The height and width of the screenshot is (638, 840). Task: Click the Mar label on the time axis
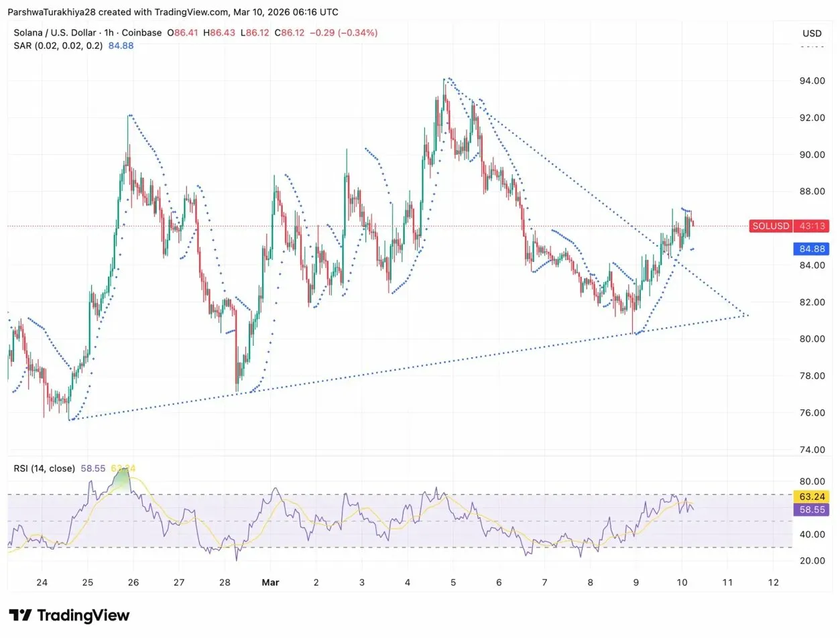(271, 582)
